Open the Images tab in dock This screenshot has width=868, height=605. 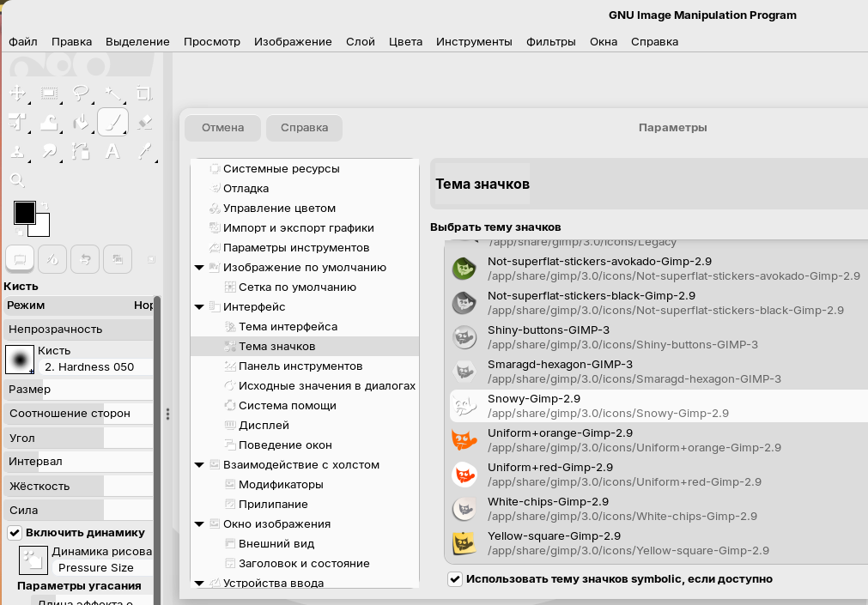118,259
